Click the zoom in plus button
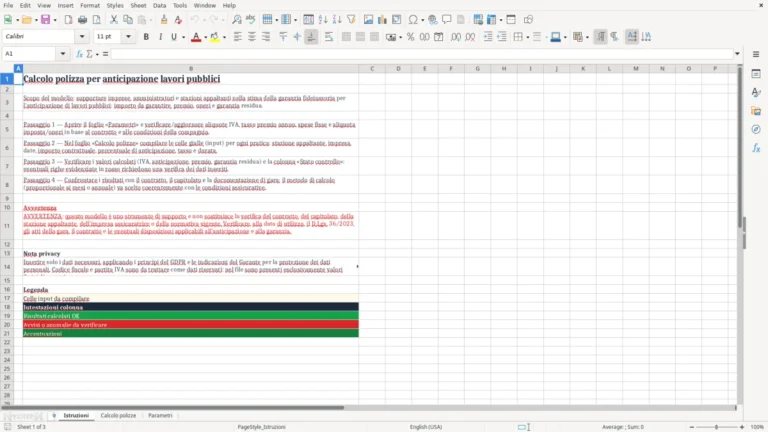 pyautogui.click(x=742, y=427)
